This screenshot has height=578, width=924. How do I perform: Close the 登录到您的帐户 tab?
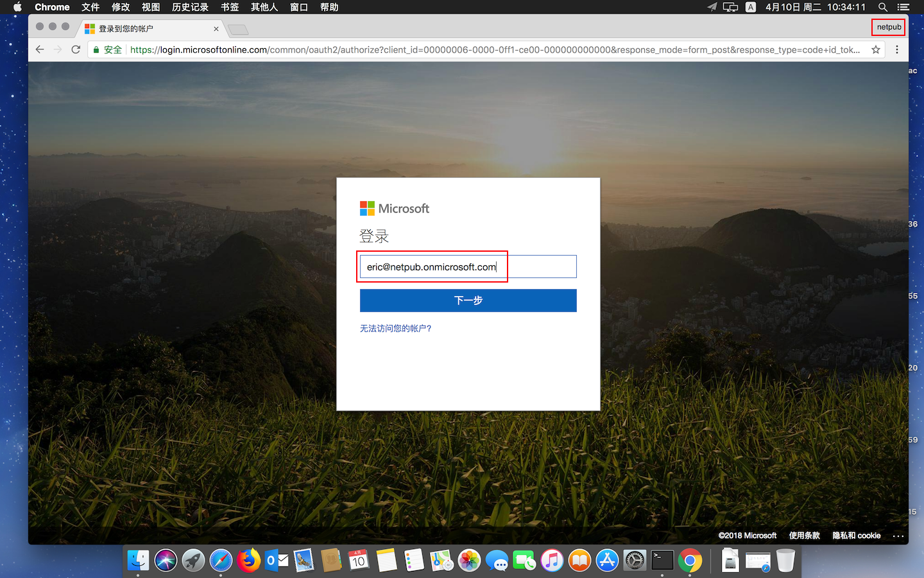[216, 29]
